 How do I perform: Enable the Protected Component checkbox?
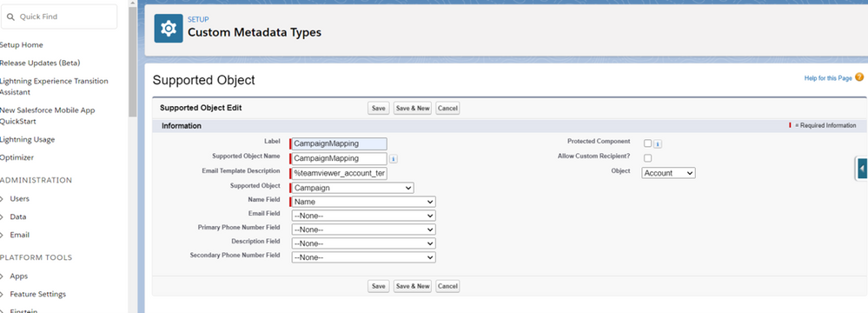coord(647,143)
